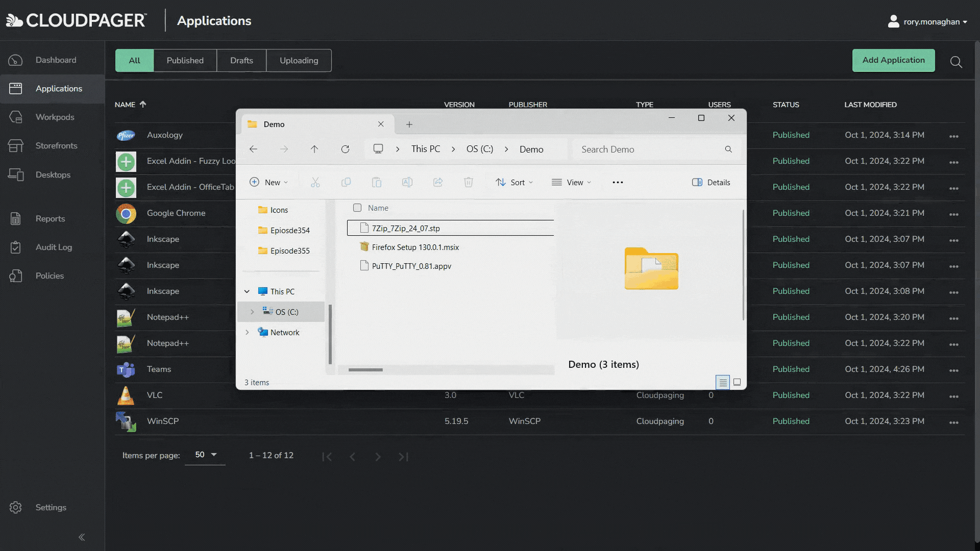This screenshot has width=980, height=551.
Task: Expand the Network tree item
Action: tap(247, 332)
